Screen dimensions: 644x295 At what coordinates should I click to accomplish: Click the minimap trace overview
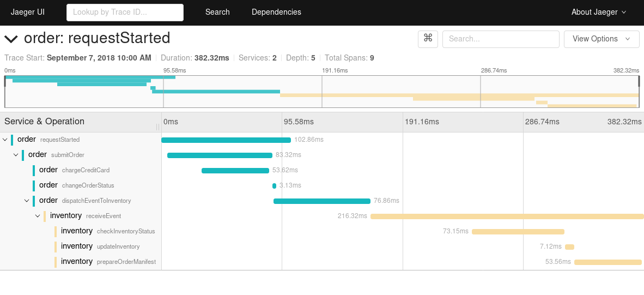pos(321,92)
